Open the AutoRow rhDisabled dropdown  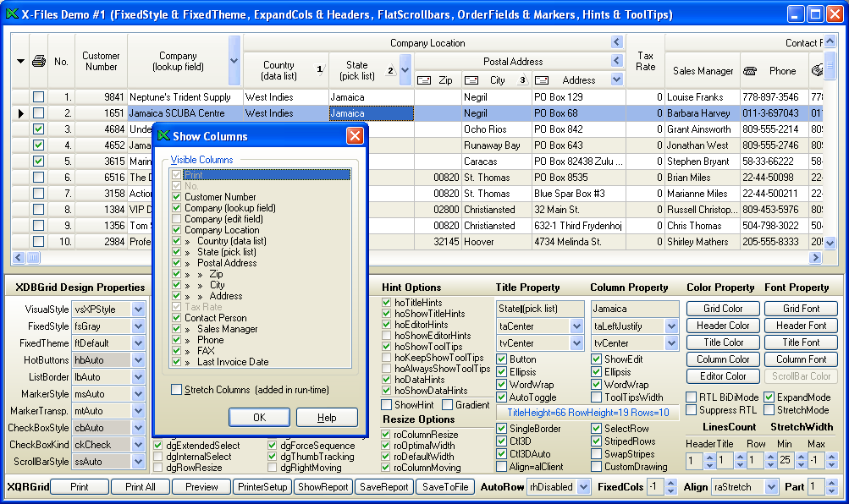583,487
